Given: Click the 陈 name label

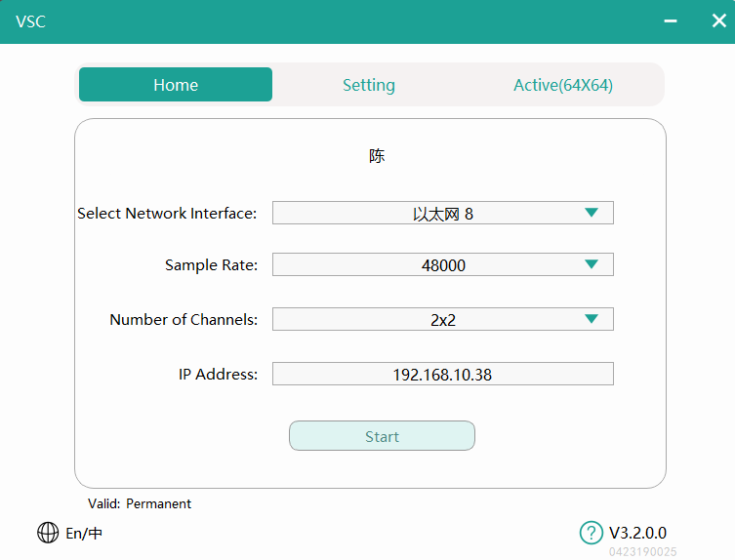Looking at the screenshot, I should (x=377, y=155).
